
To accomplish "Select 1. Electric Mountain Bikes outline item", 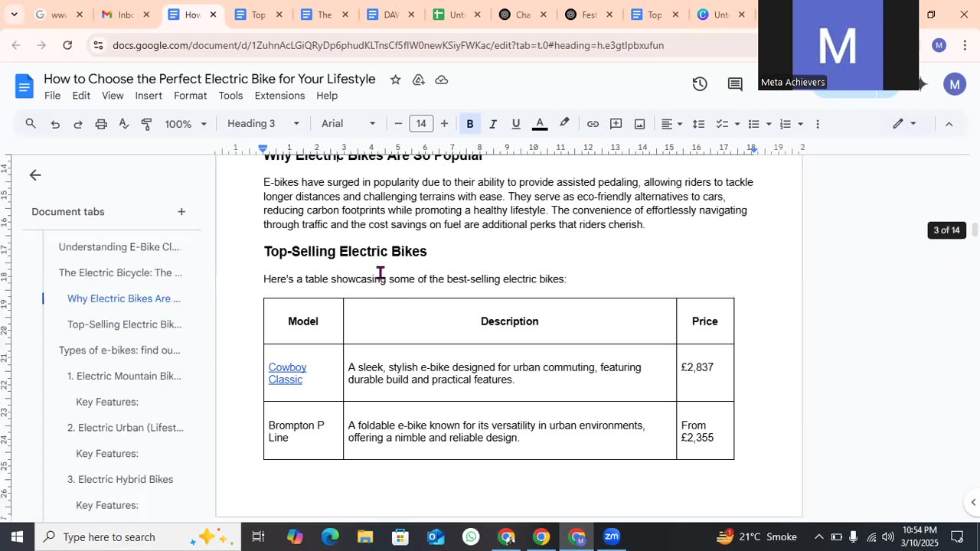I will pyautogui.click(x=124, y=377).
